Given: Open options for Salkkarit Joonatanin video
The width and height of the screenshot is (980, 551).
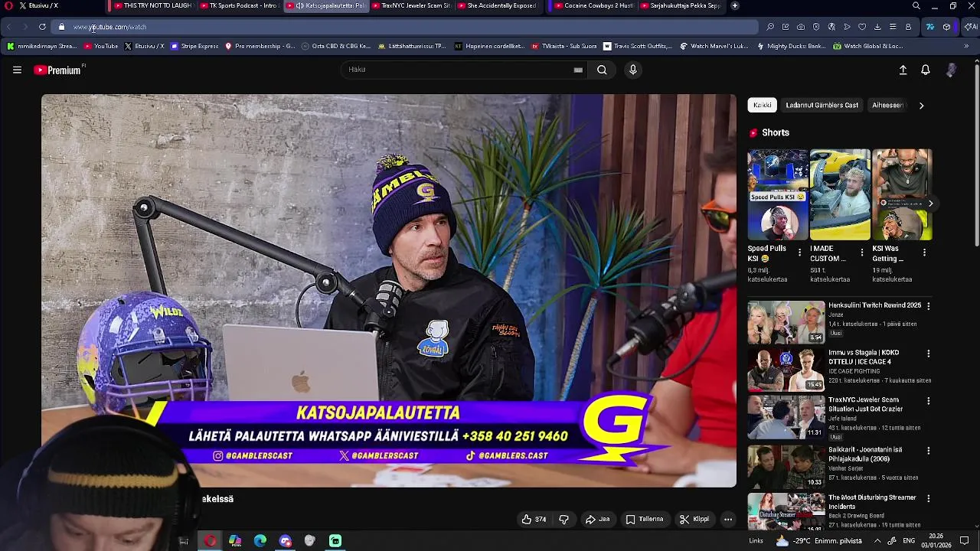Looking at the screenshot, I should (928, 451).
